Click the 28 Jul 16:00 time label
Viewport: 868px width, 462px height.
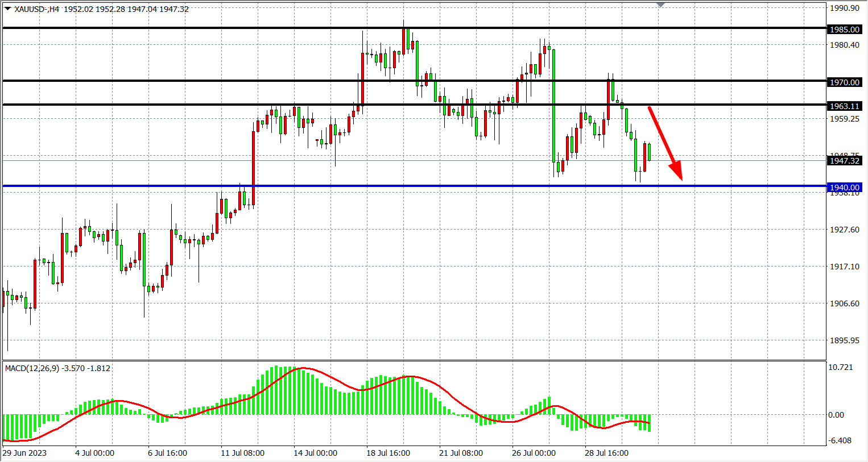(606, 453)
